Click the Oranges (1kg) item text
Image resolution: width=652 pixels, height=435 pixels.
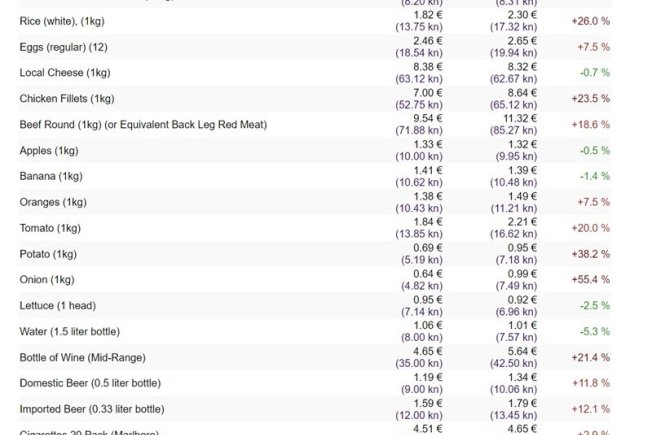53,202
